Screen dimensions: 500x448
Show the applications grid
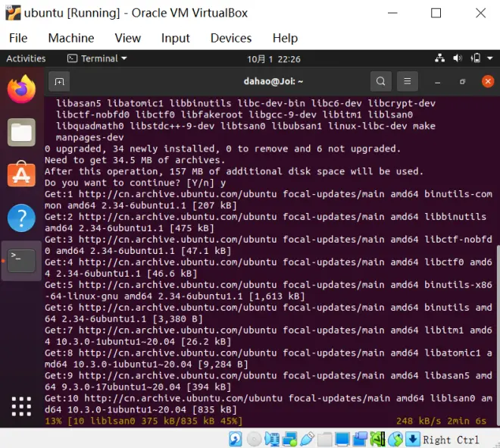pos(21,406)
